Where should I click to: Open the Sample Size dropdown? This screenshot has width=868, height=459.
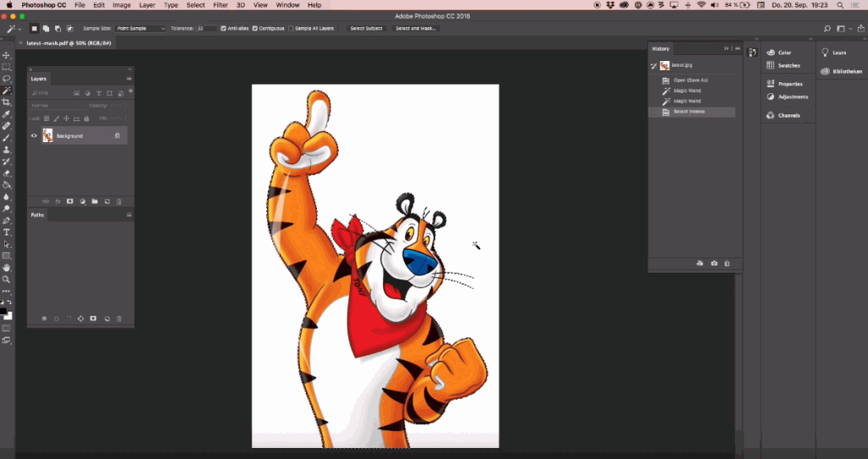coord(140,28)
